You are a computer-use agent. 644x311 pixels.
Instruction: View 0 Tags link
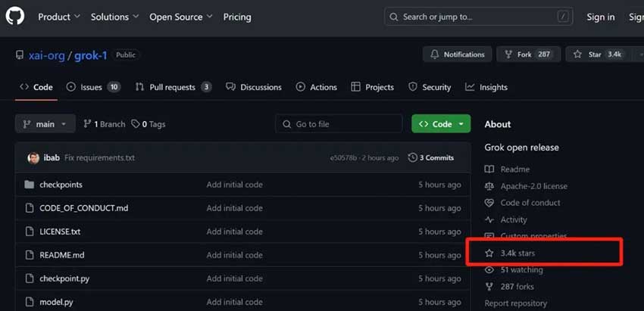[x=148, y=124]
